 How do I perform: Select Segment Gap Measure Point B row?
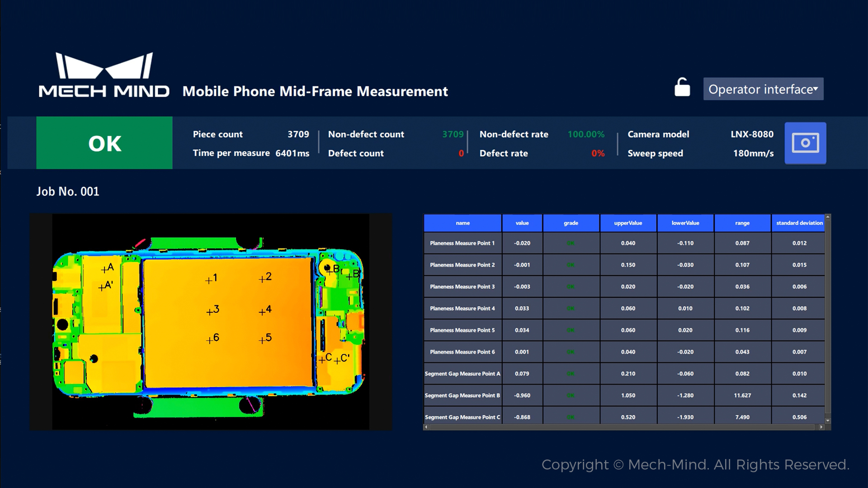(x=462, y=395)
